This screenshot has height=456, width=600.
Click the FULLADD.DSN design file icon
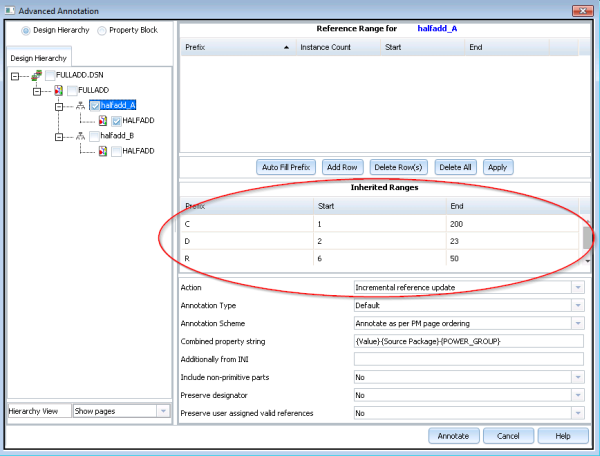pos(36,75)
